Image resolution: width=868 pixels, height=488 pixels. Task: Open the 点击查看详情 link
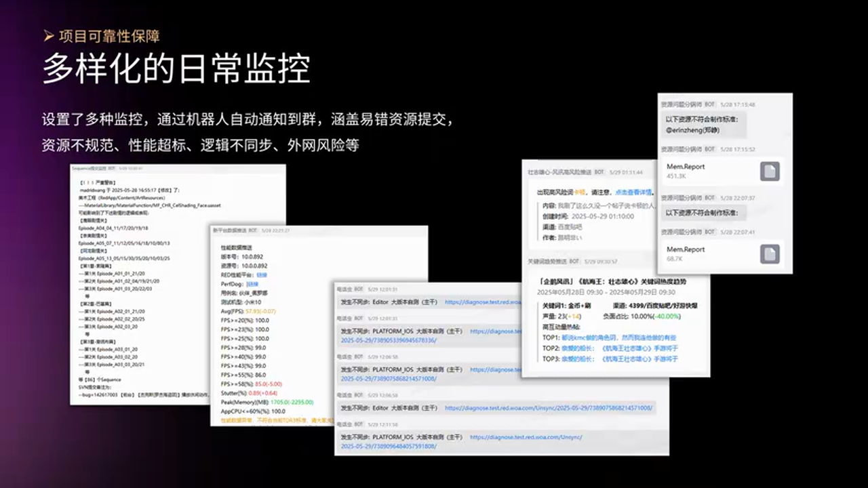(x=633, y=192)
